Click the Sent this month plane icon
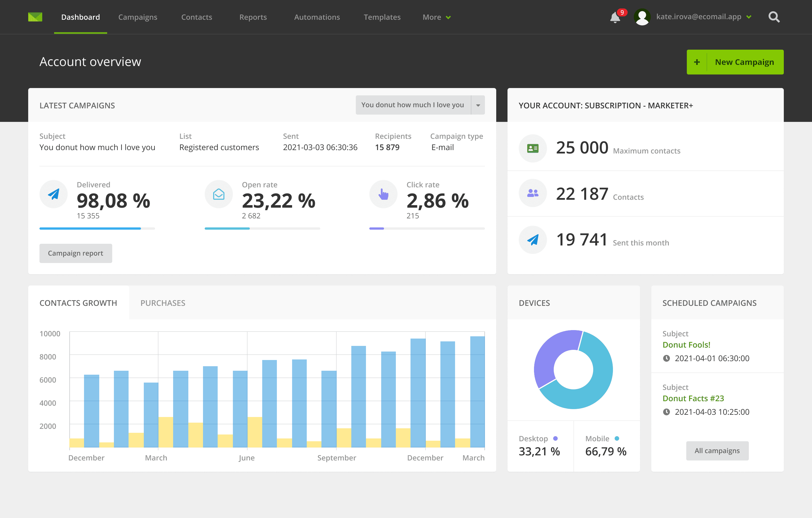Image resolution: width=812 pixels, height=518 pixels. coord(533,240)
